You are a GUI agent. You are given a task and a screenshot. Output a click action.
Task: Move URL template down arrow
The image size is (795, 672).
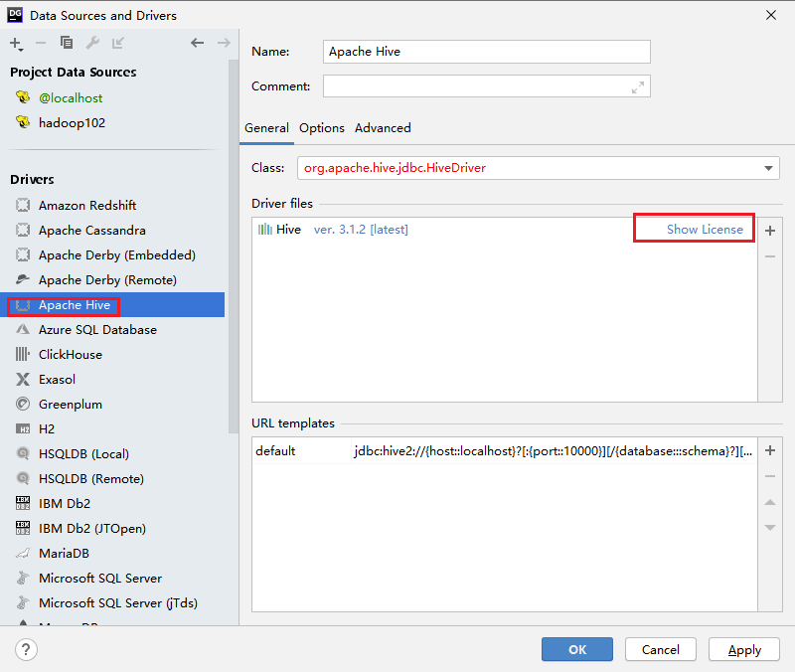(x=770, y=528)
